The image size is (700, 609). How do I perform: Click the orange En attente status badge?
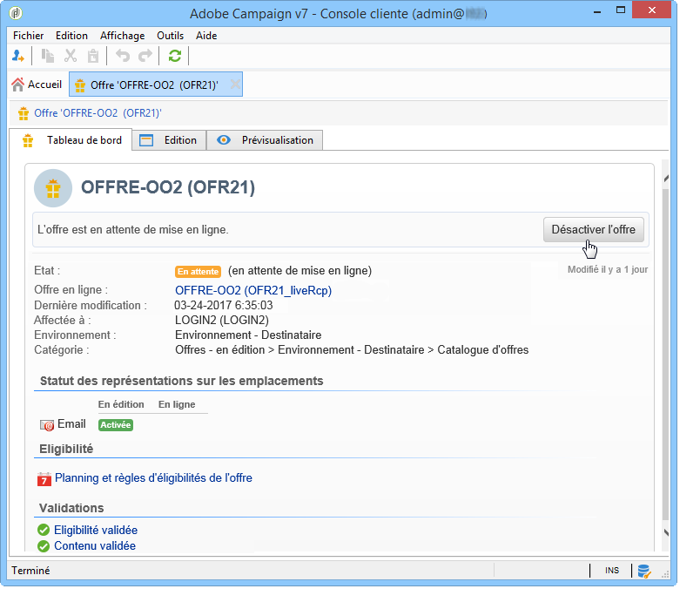point(198,271)
